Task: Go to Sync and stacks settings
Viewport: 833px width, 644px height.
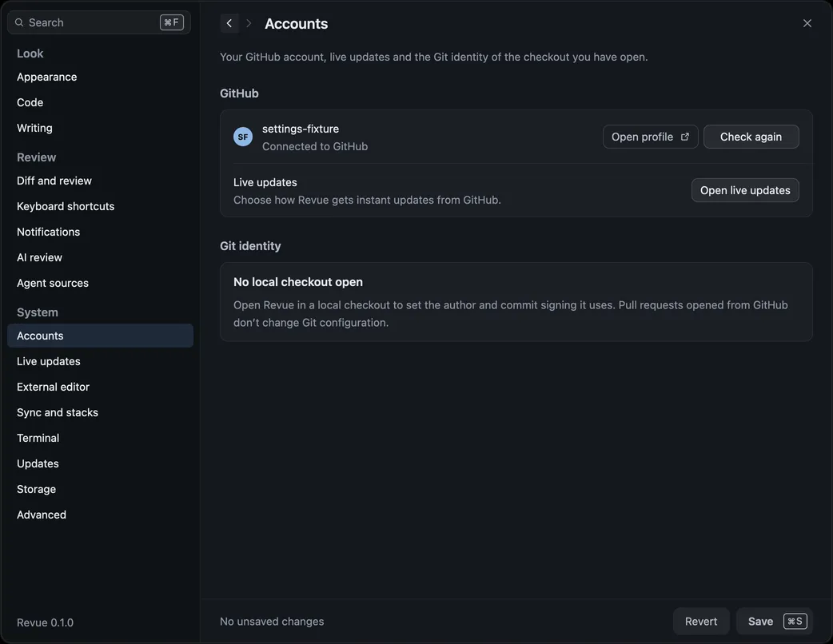Action: [x=101, y=412]
